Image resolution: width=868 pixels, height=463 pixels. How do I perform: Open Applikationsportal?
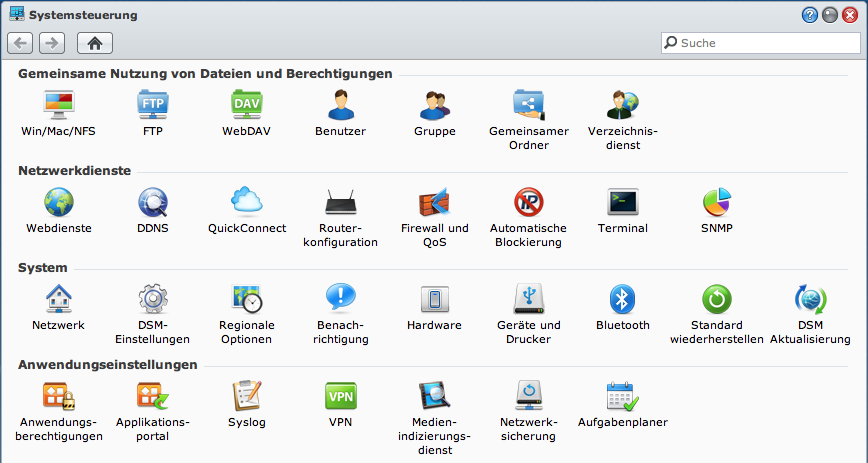(153, 395)
